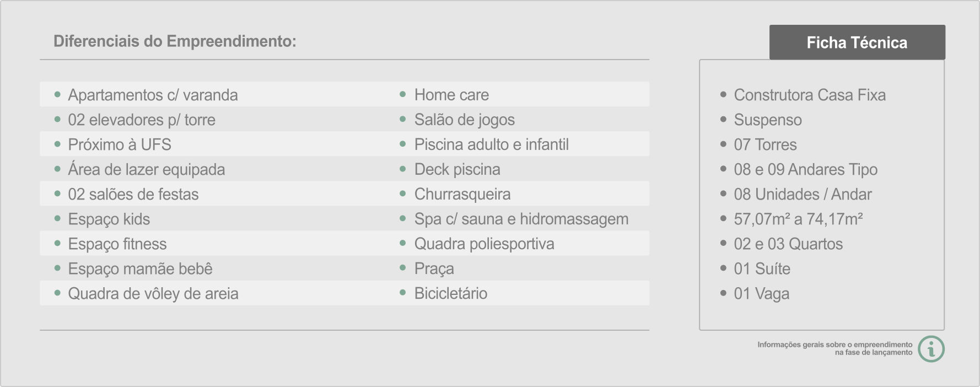Click the Espaço mamãe bebê item

click(x=140, y=268)
